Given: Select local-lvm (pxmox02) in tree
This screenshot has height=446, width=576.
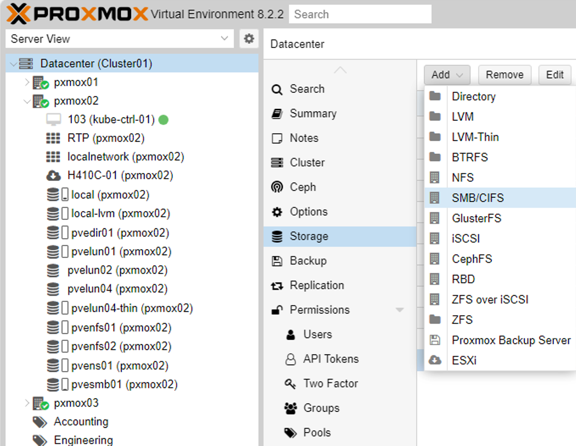Looking at the screenshot, I should pos(132,213).
